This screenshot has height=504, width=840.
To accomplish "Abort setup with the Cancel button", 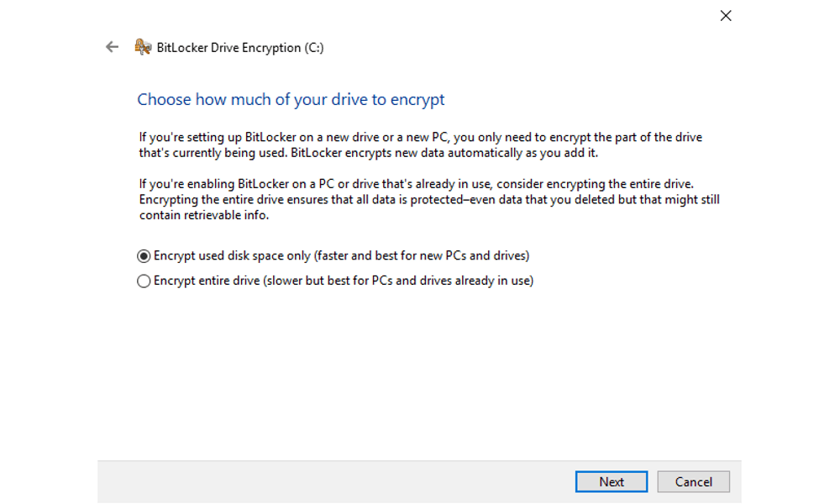I will click(693, 481).
